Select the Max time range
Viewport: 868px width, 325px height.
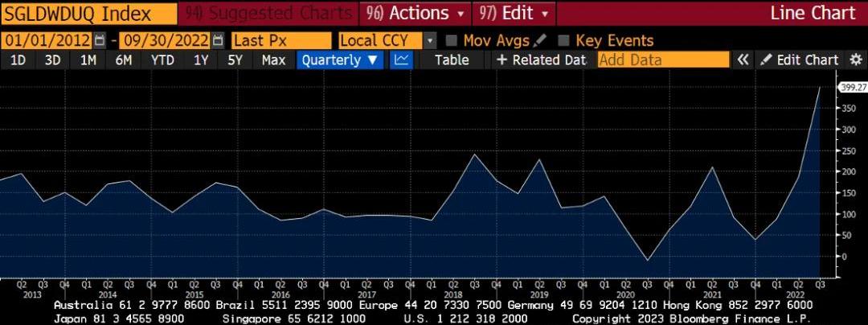click(273, 60)
